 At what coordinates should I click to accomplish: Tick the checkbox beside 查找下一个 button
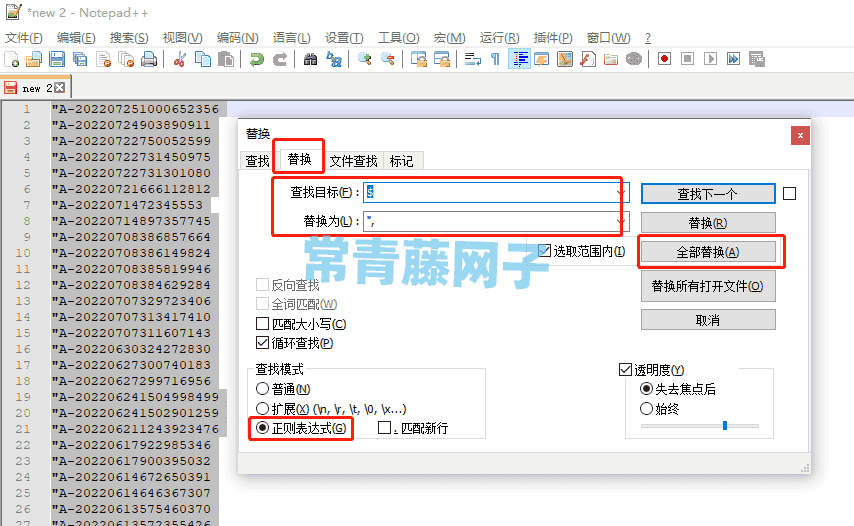click(789, 193)
